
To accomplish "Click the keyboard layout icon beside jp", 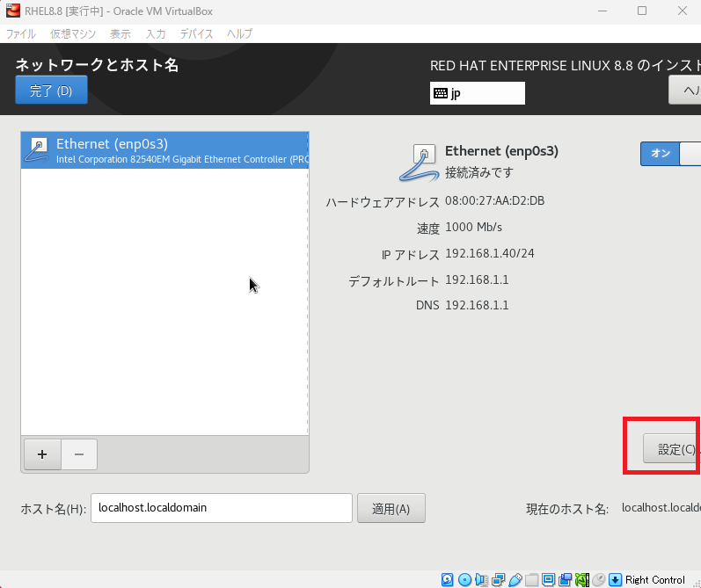I will point(441,93).
